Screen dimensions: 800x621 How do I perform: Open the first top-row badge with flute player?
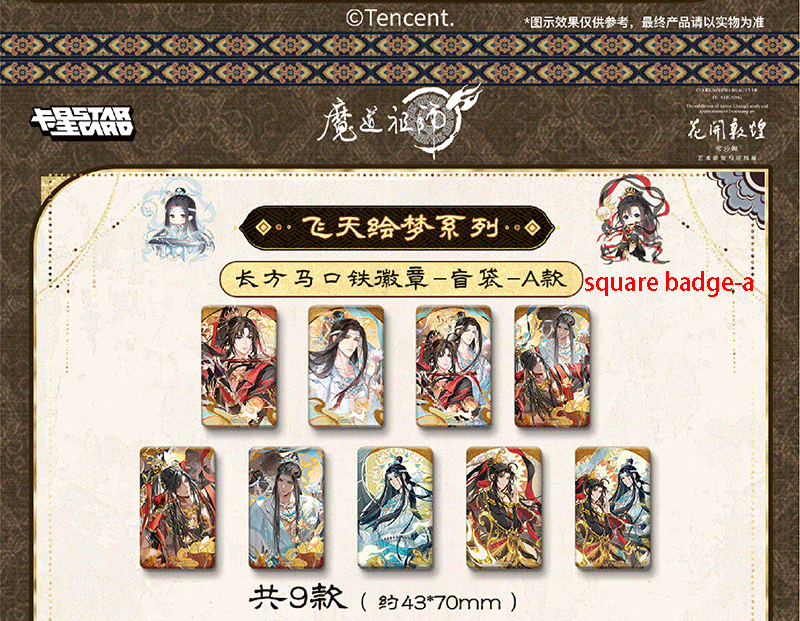[x=239, y=366]
